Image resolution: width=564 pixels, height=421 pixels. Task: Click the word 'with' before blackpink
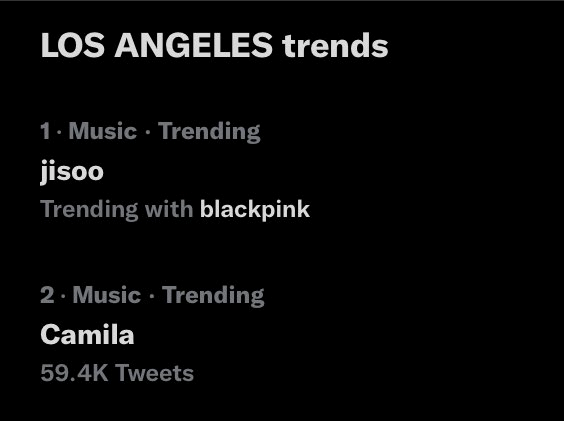(x=169, y=209)
